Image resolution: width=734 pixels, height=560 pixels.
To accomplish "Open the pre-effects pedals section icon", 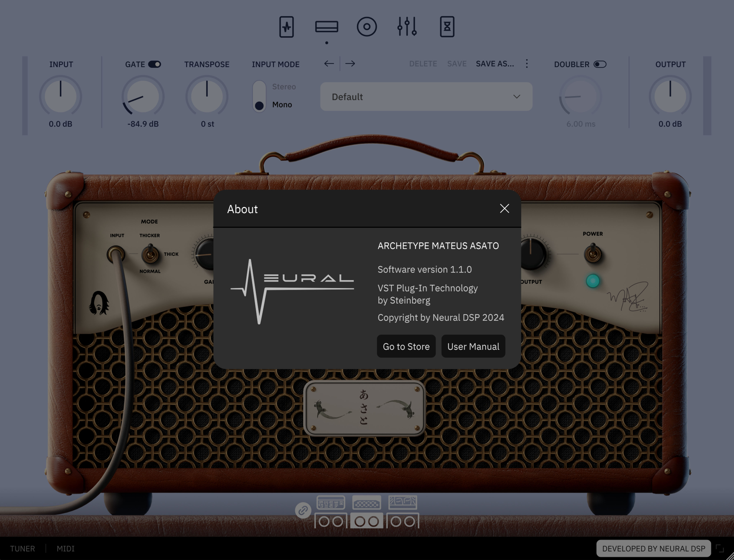I will (286, 27).
